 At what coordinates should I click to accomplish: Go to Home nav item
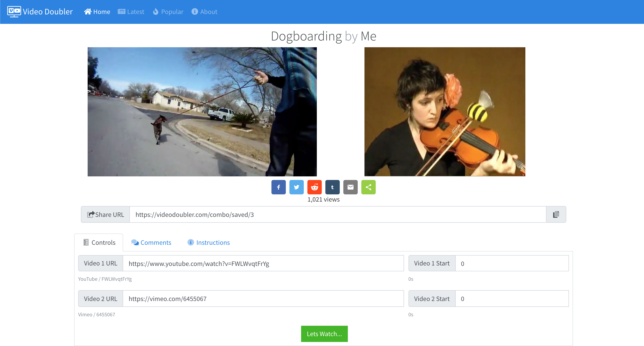(x=97, y=12)
